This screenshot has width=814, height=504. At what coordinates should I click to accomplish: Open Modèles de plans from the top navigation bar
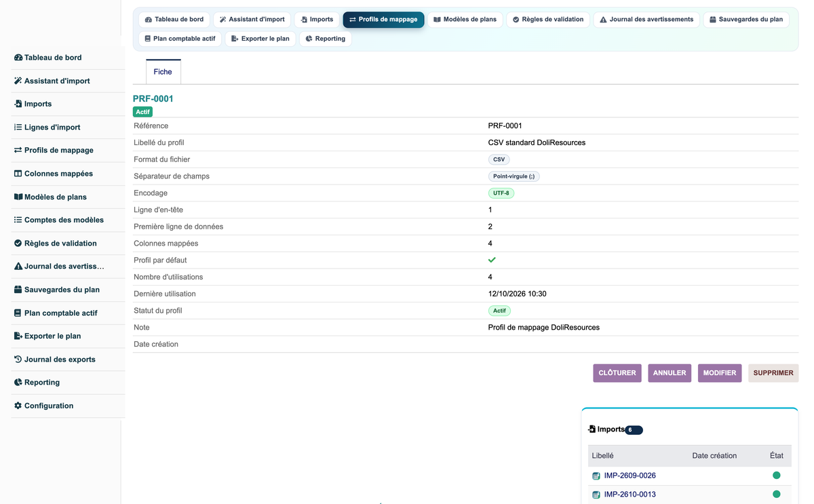(x=465, y=20)
